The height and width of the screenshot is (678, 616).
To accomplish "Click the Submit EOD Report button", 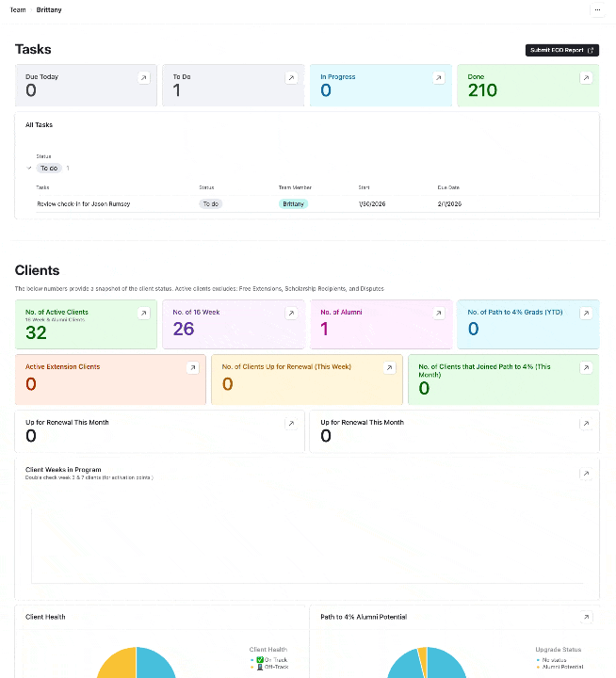I will (x=562, y=50).
